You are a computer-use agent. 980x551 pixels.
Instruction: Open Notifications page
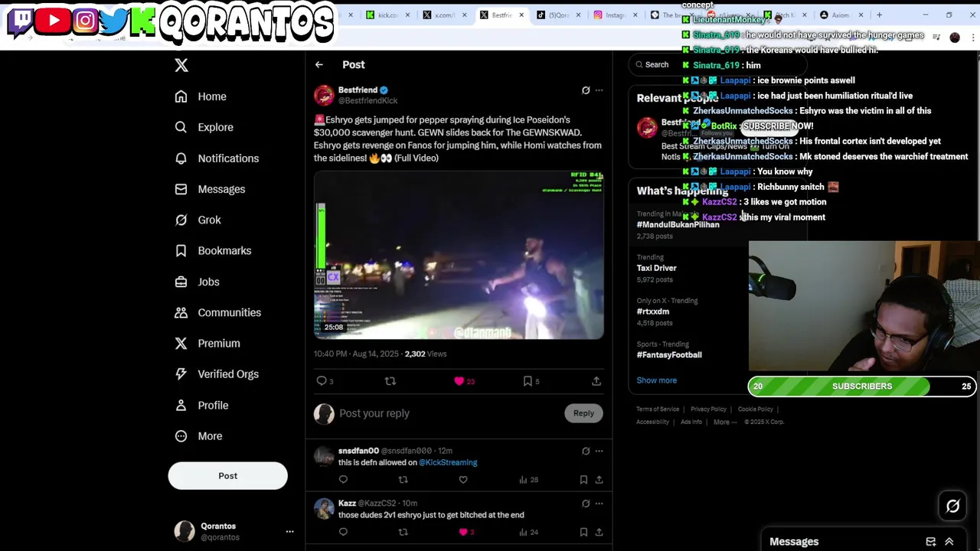(x=217, y=158)
